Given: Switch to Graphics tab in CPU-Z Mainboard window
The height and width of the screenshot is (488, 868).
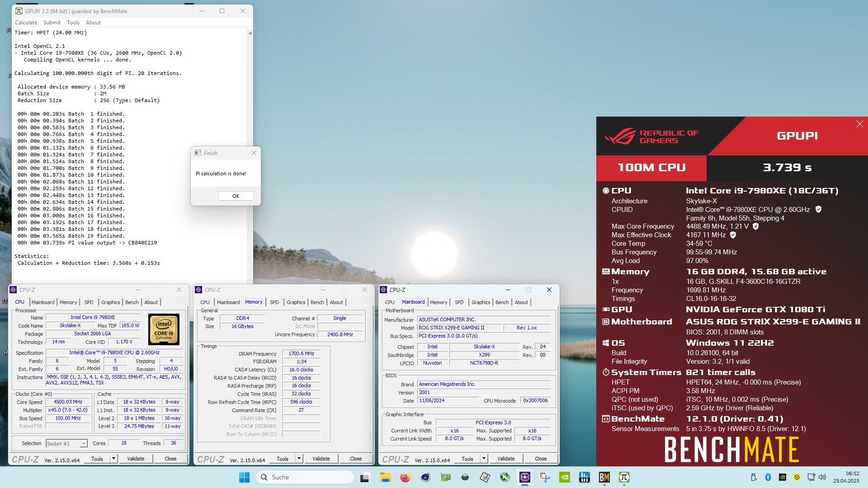Looking at the screenshot, I should [481, 302].
